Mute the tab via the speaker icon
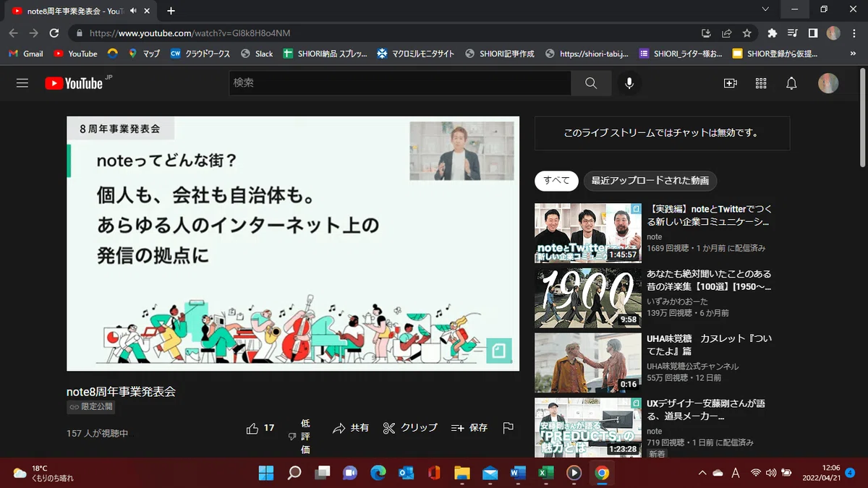Screen dimensions: 868x488 (x=134, y=11)
